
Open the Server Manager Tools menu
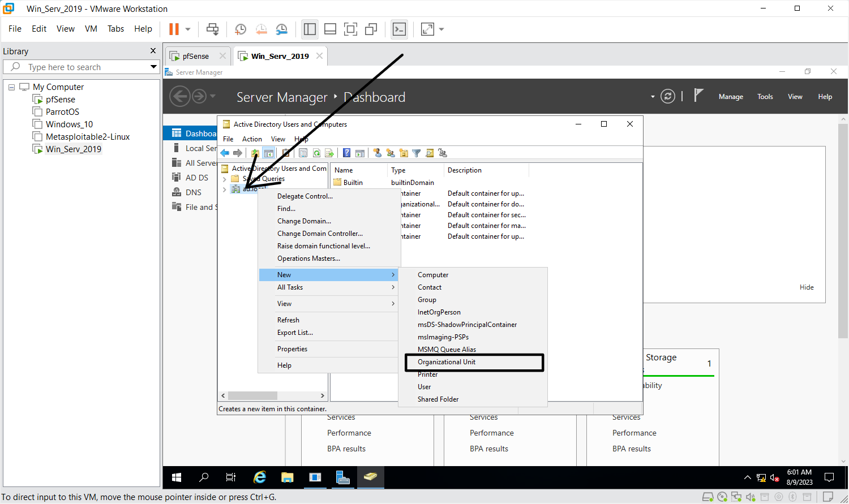coord(765,97)
